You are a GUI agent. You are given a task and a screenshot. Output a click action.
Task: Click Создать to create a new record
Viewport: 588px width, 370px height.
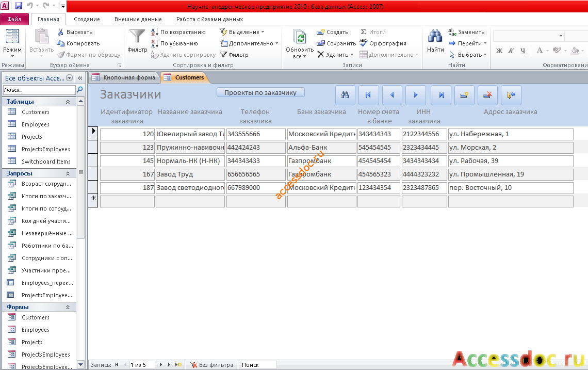333,33
